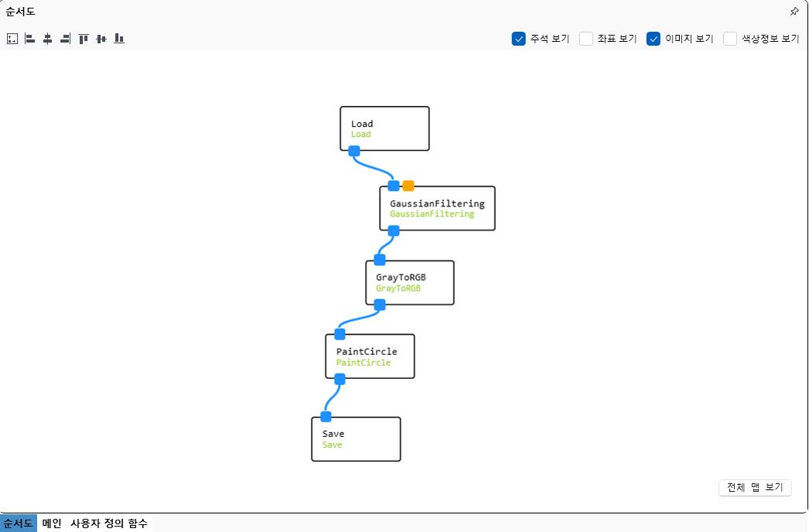The height and width of the screenshot is (532, 809).
Task: Align nodes to vertical middle
Action: click(x=101, y=39)
